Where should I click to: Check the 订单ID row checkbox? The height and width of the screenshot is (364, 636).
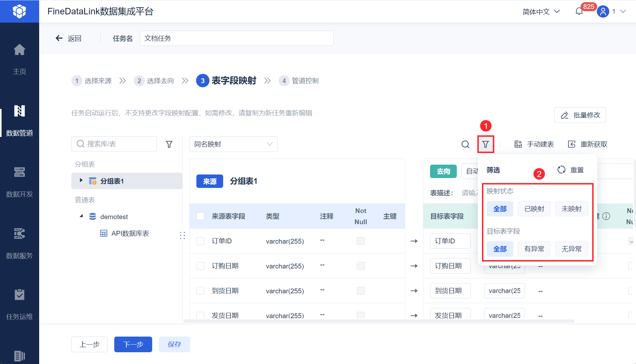pos(200,241)
